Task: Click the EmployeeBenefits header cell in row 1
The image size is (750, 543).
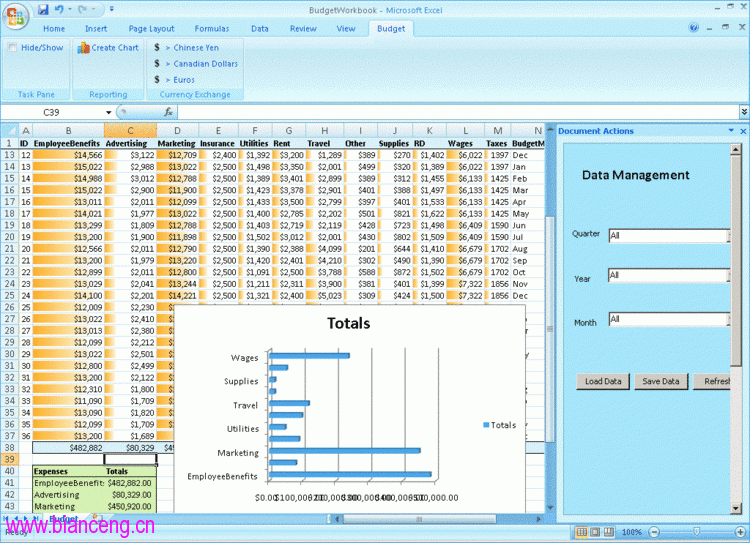Action: [67, 144]
